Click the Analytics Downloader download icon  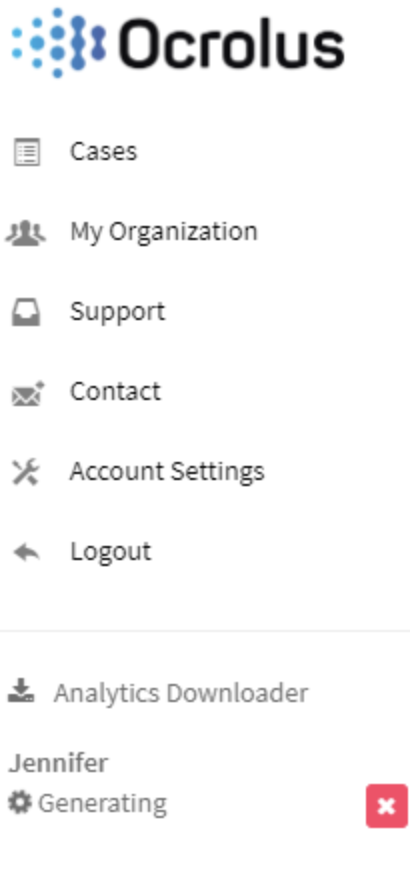21,691
